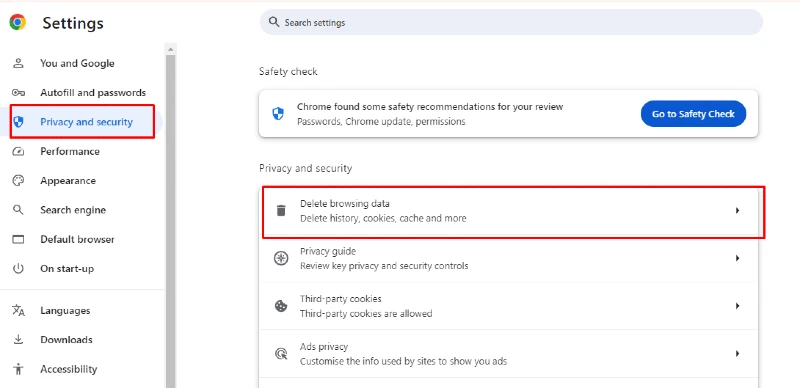The height and width of the screenshot is (388, 800).
Task: Click the Downloads arrow icon
Action: 18,340
